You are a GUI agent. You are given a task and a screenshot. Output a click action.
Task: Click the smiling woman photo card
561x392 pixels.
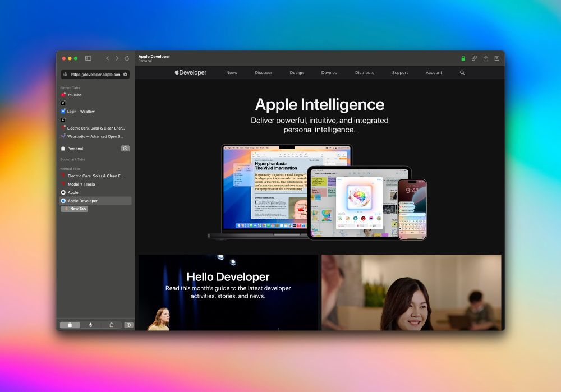411,292
